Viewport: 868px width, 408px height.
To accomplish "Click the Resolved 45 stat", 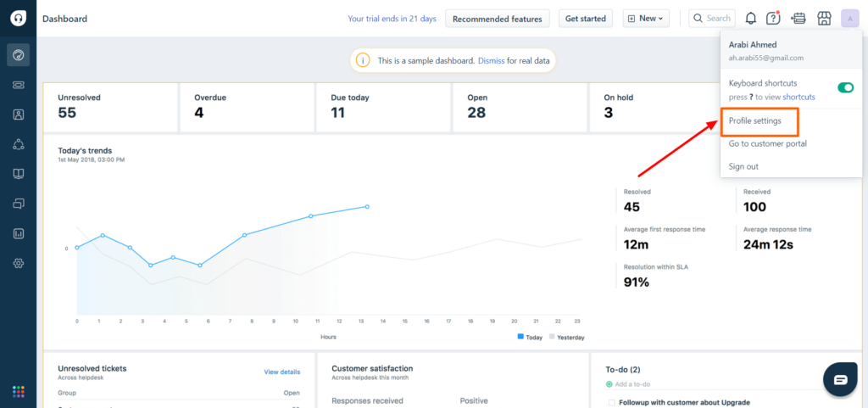I will tap(637, 200).
